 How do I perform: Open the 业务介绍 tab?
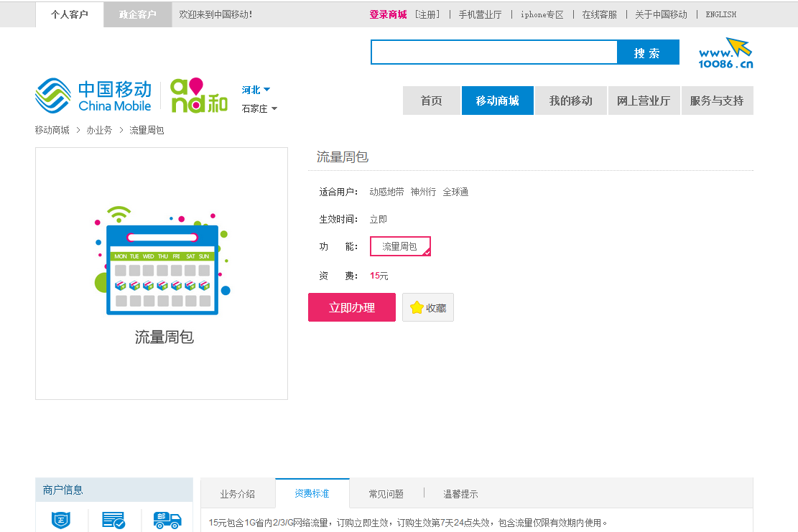point(238,494)
